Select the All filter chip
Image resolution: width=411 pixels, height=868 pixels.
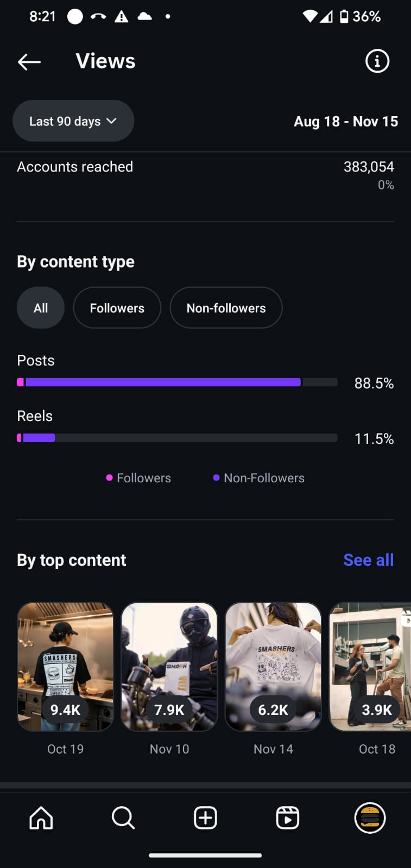(x=41, y=308)
